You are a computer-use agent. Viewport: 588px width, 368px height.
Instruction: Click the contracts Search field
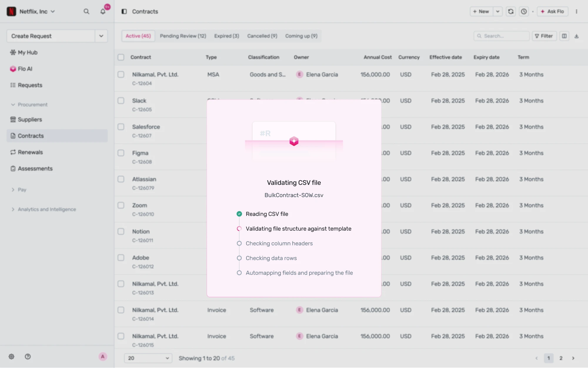click(501, 36)
